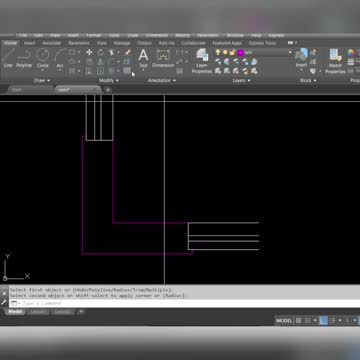Open the object color wheel in Properties
The image size is (360, 360).
tap(351, 53)
